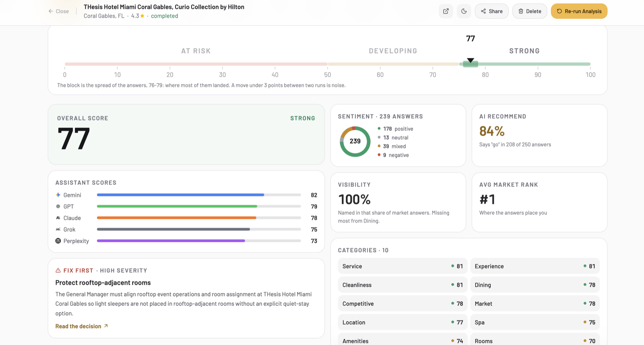Click the score marker triangle at 77

pyautogui.click(x=471, y=60)
